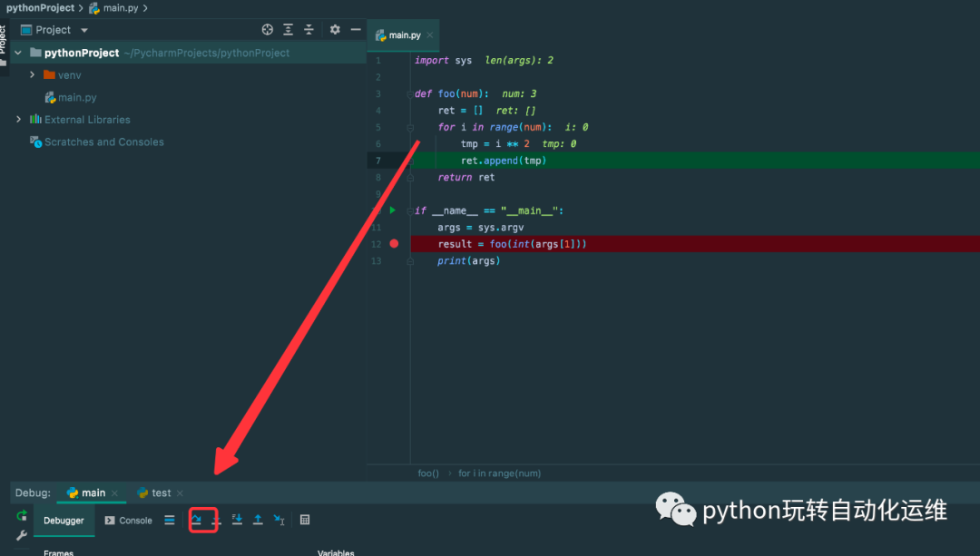
Task: Click the 'return ret' code line
Action: [466, 178]
